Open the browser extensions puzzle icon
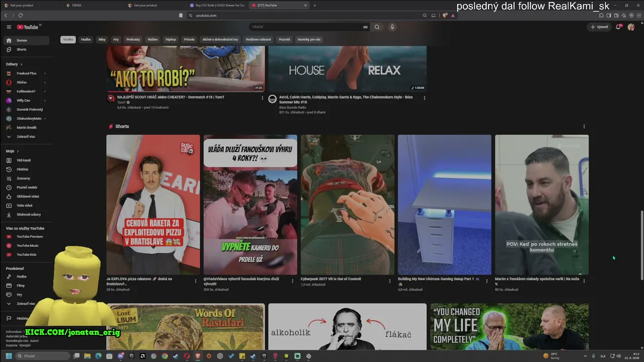 pos(601,16)
